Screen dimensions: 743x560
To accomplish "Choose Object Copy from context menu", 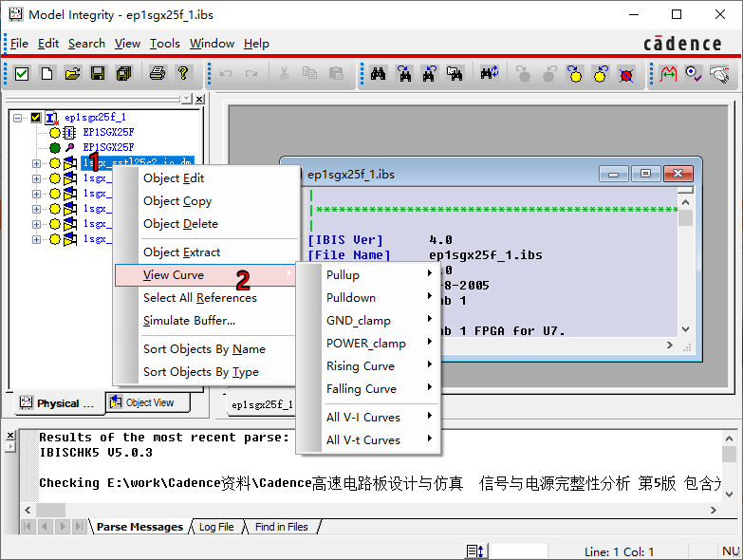I will point(207,201).
